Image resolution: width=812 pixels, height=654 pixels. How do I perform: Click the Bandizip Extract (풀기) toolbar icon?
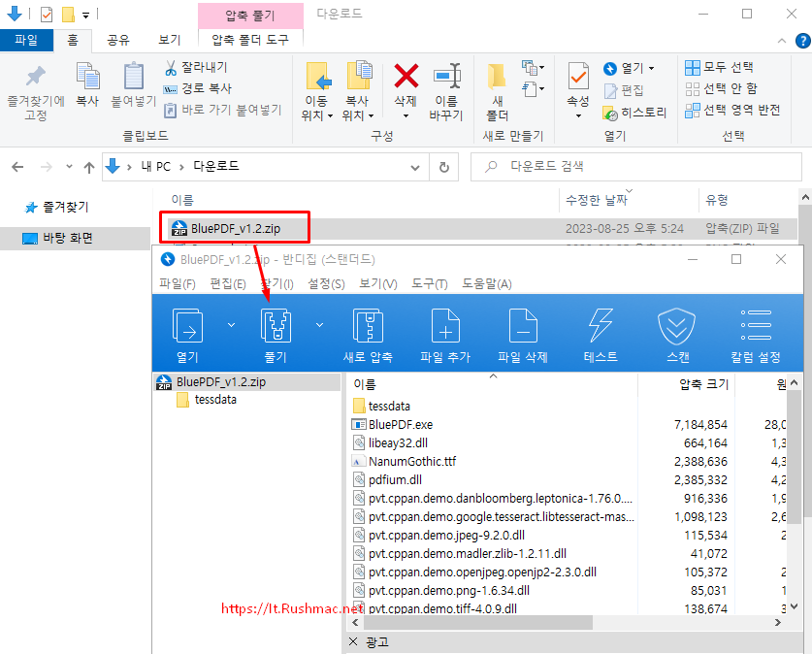tap(276, 326)
